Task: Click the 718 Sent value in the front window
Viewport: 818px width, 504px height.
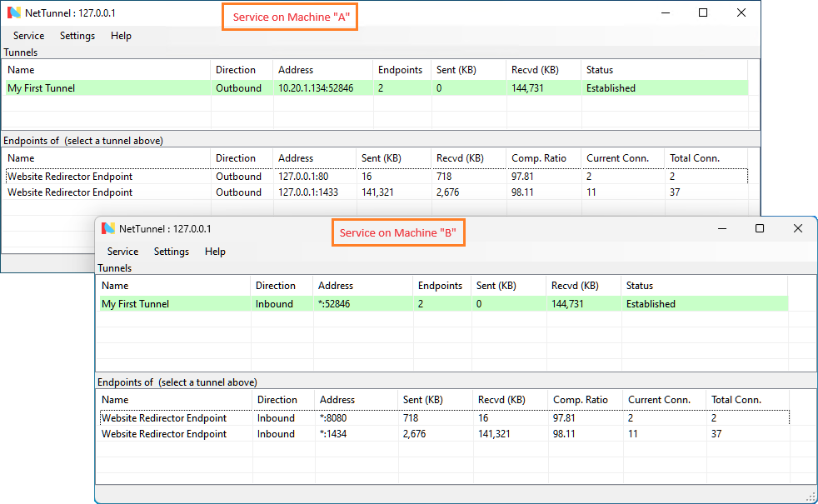Action: point(411,418)
